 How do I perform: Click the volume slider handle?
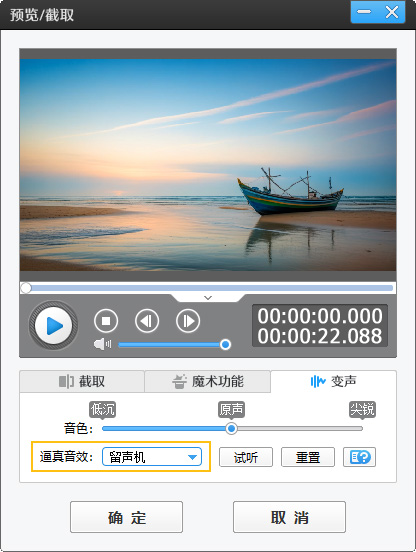tap(225, 344)
